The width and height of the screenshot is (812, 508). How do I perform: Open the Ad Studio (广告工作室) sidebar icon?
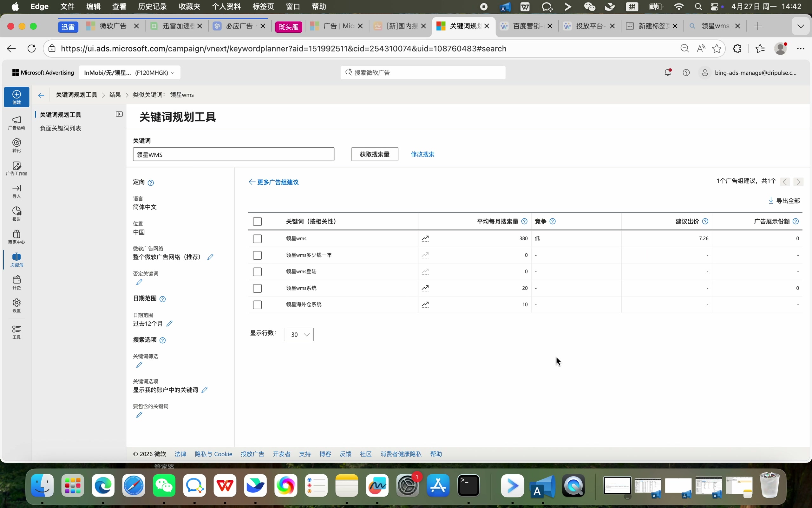16,169
